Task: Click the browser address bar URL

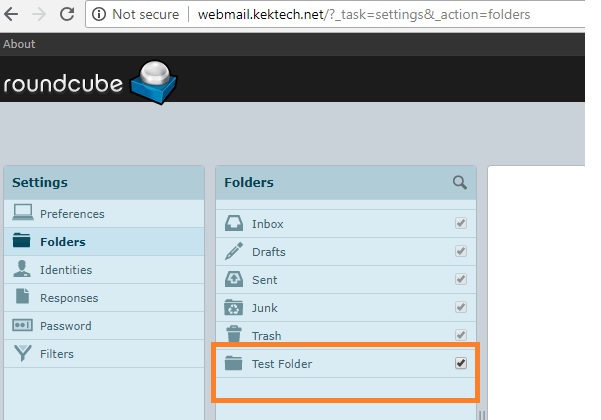Action: click(363, 15)
